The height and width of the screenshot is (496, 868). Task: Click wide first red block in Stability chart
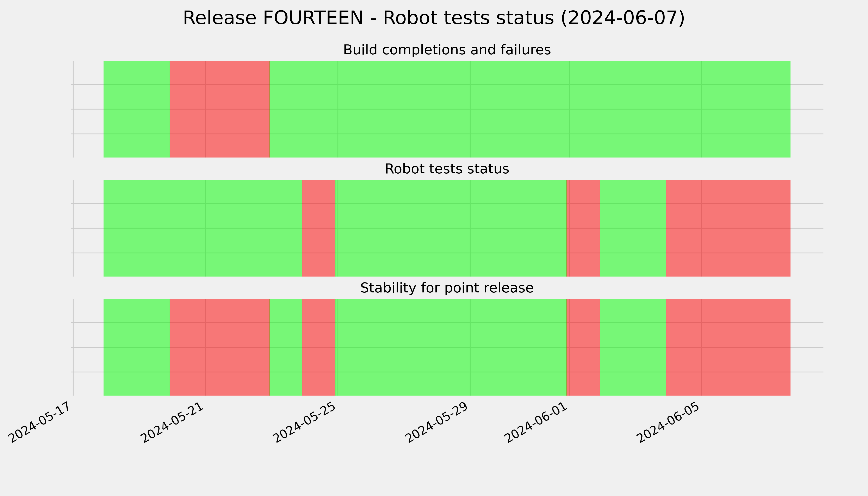pyautogui.click(x=220, y=347)
